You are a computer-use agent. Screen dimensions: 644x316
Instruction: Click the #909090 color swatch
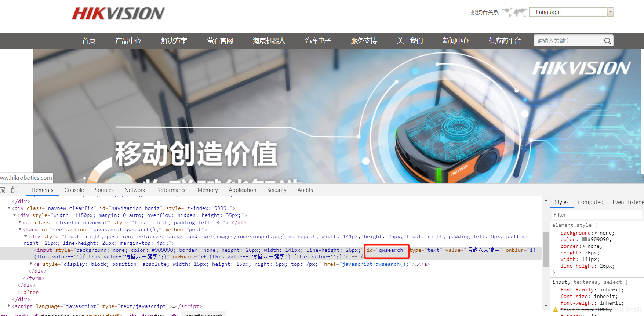click(x=584, y=239)
